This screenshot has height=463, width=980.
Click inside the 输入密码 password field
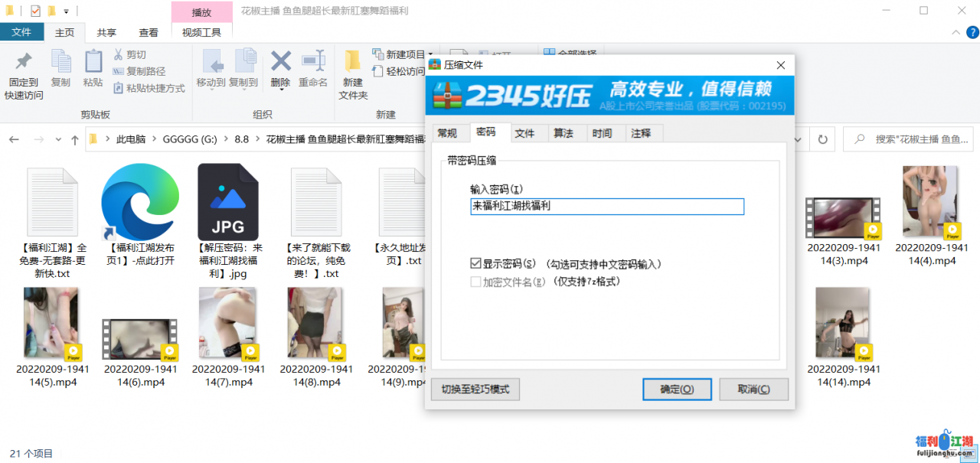[x=606, y=207]
